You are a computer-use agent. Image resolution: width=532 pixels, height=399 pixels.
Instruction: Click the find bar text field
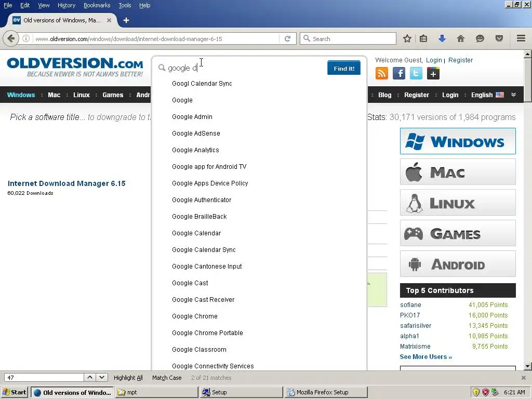point(44,378)
